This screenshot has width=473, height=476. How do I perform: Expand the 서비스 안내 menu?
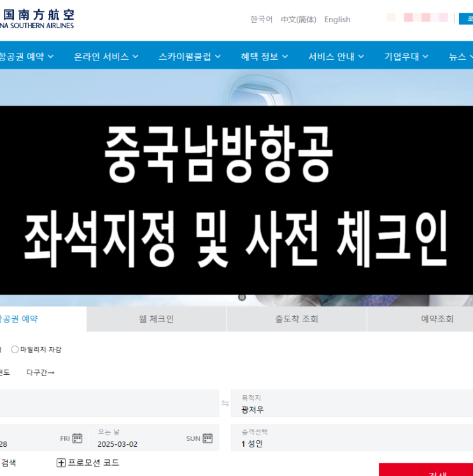pos(335,57)
